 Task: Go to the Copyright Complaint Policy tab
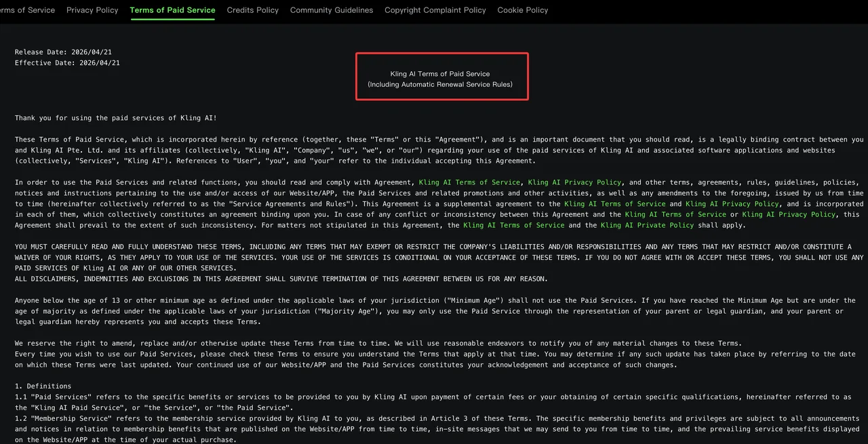435,10
